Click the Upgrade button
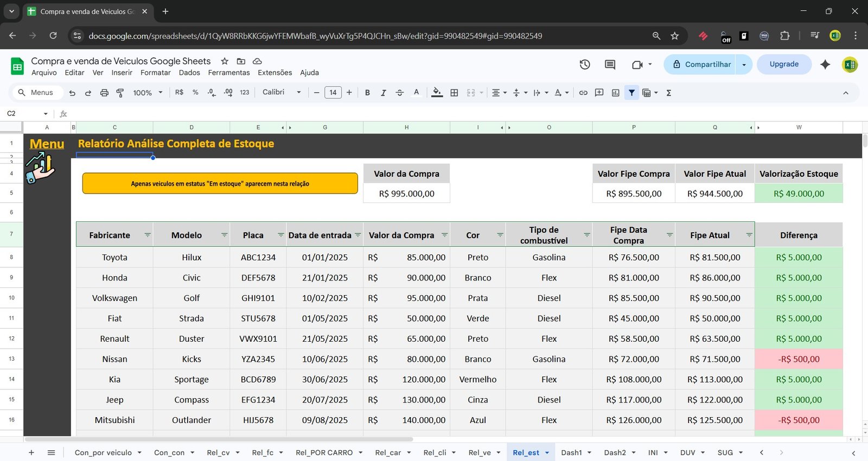The image size is (868, 461). coord(784,64)
